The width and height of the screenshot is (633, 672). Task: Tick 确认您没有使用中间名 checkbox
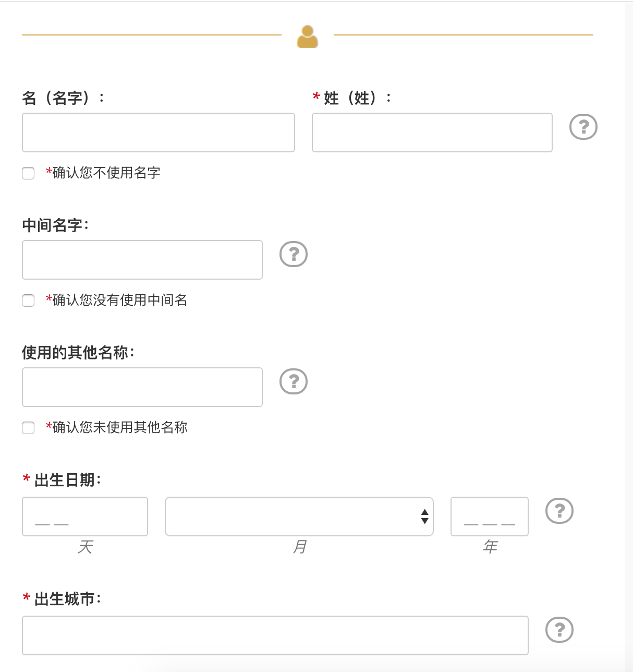click(28, 301)
